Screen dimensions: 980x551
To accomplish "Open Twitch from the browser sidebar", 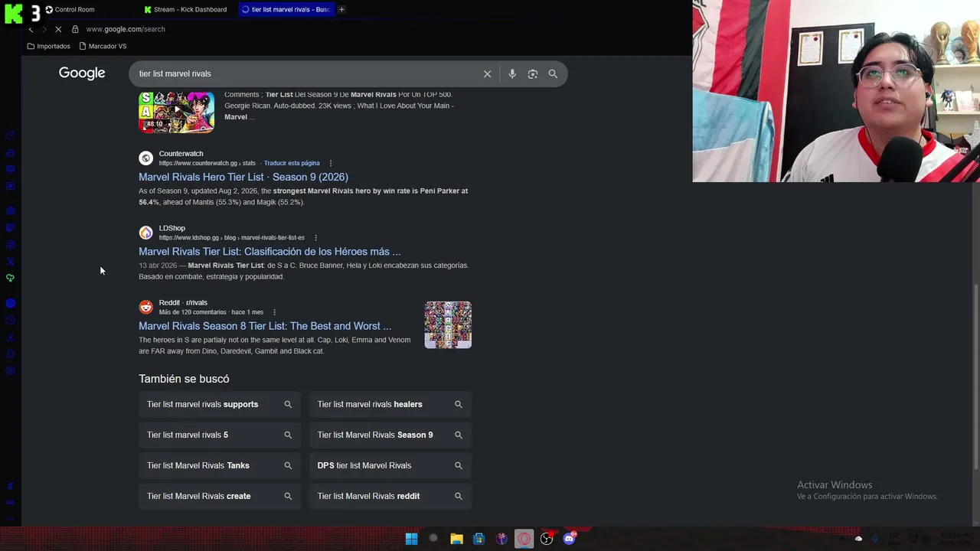I will pyautogui.click(x=10, y=227).
